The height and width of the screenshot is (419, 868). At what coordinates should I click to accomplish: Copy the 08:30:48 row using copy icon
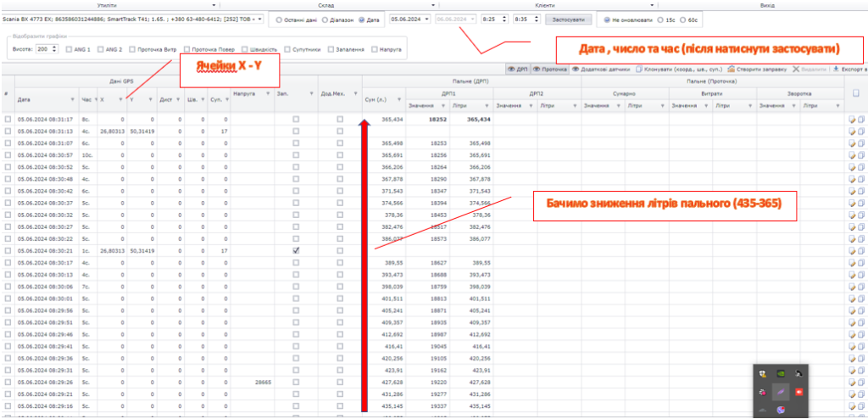pyautogui.click(x=860, y=179)
